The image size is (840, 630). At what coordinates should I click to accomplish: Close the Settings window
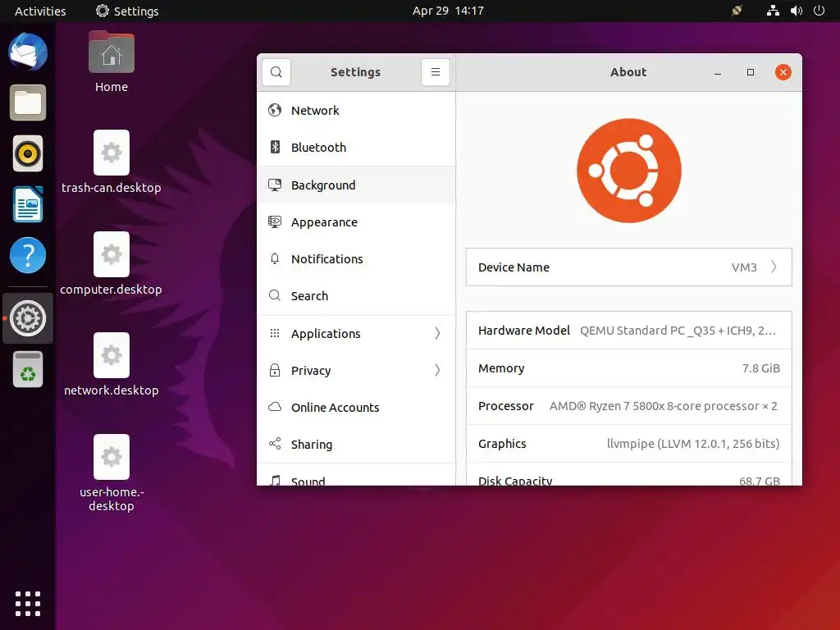pyautogui.click(x=783, y=72)
